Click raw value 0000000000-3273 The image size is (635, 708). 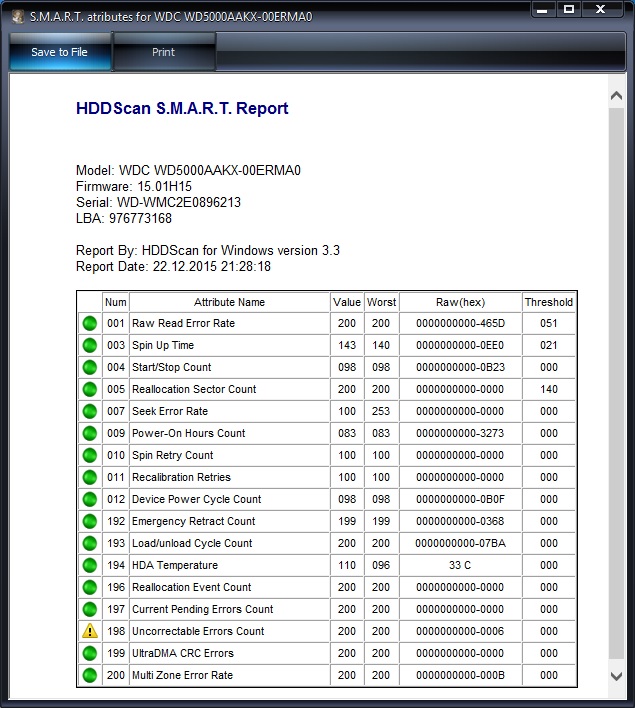coord(460,433)
